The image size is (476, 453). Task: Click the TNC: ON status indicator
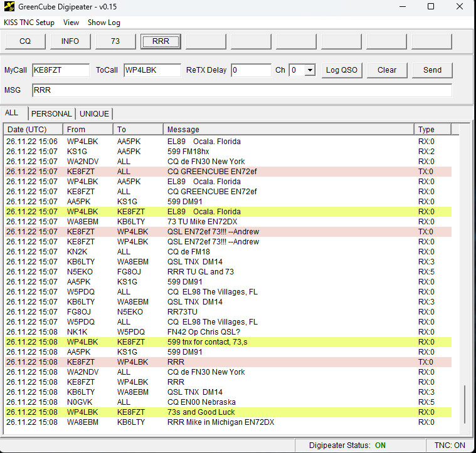pyautogui.click(x=450, y=445)
